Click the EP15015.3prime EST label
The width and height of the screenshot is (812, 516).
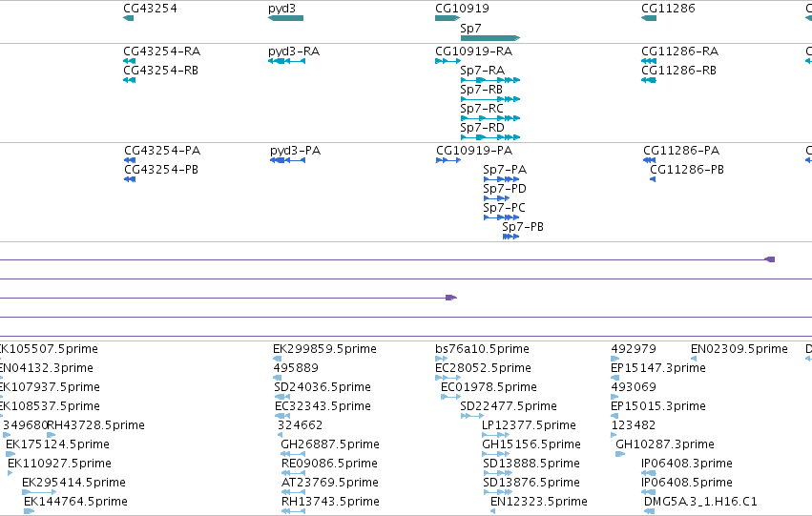tap(658, 406)
